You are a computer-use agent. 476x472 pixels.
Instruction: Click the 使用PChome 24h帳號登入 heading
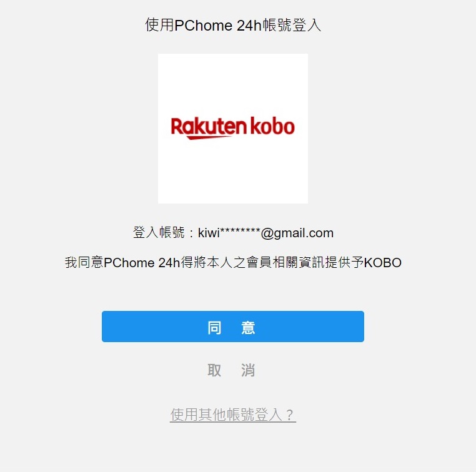233,25
